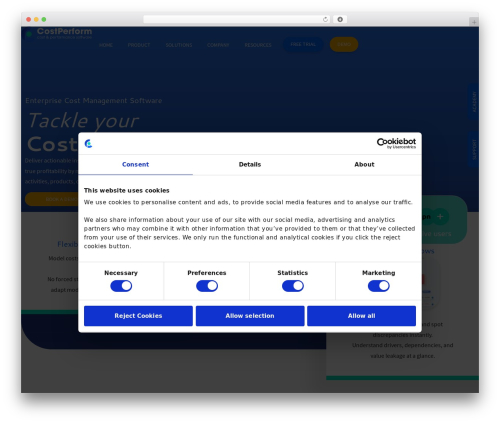Click the browser extension icon beside the address bar
500x423 pixels.
[x=340, y=19]
